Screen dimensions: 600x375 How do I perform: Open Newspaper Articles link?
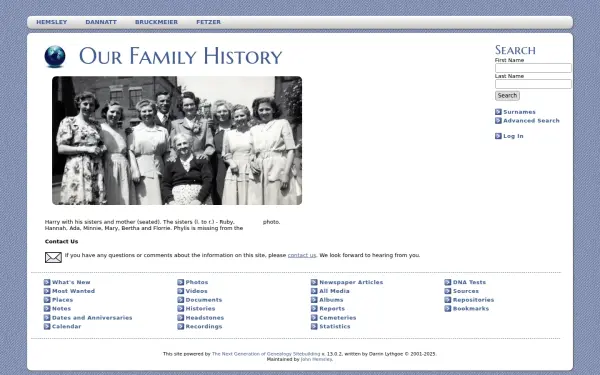pyautogui.click(x=351, y=282)
